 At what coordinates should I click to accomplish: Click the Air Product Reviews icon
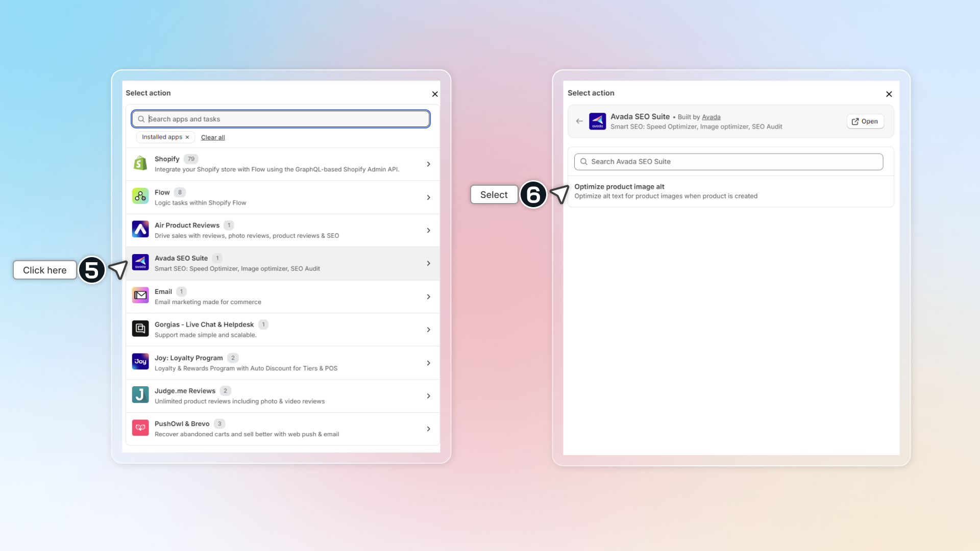(140, 230)
